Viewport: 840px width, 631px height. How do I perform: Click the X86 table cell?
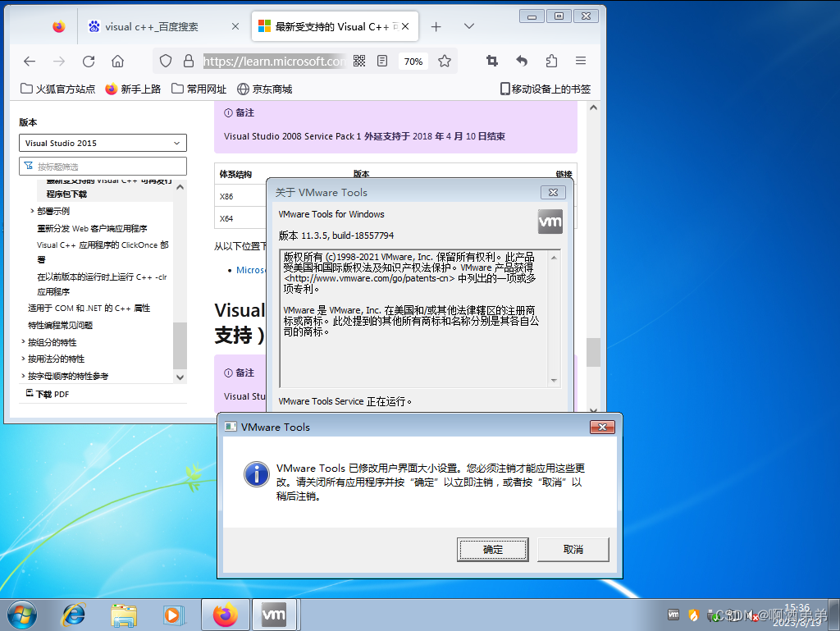pyautogui.click(x=226, y=197)
